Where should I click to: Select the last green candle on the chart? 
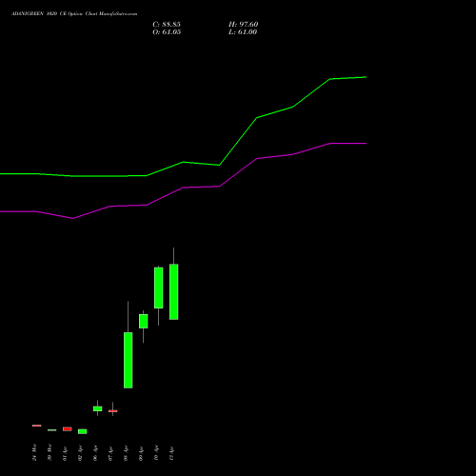[x=174, y=291]
